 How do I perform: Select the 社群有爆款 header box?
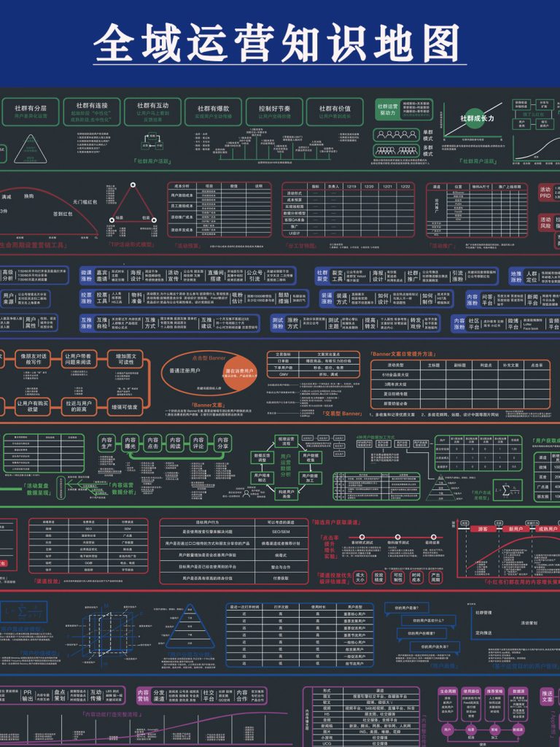(212, 110)
